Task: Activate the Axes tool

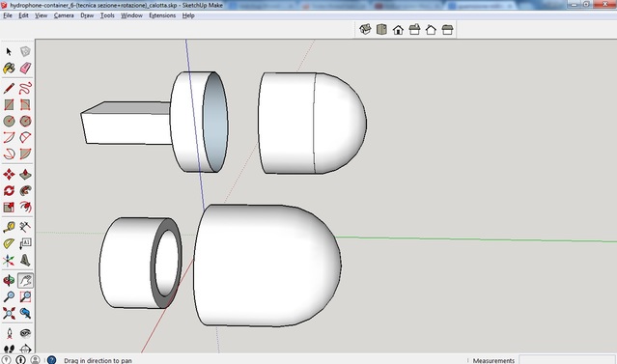Action: pos(9,260)
